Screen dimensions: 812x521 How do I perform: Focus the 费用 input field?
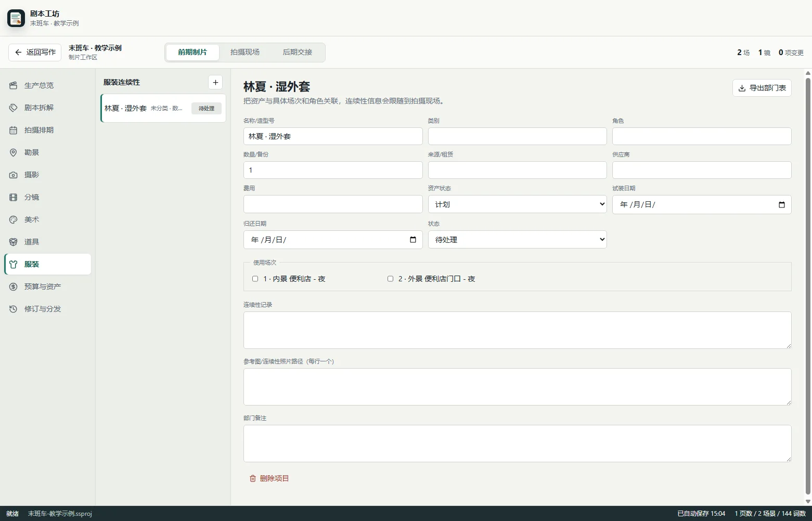(x=333, y=204)
